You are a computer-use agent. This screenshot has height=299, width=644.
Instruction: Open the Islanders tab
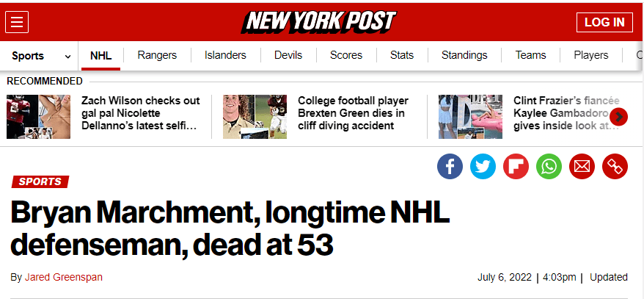pyautogui.click(x=225, y=55)
